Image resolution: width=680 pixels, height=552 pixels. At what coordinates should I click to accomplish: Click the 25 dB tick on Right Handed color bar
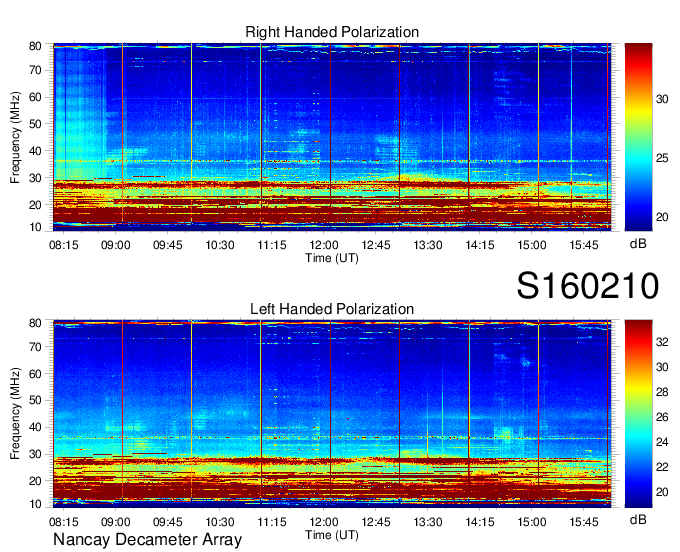662,158
